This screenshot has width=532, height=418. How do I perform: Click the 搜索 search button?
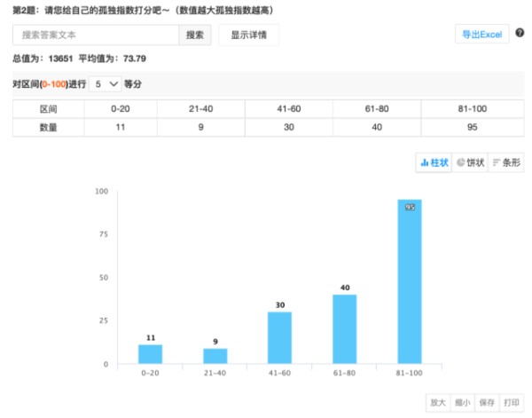pyautogui.click(x=195, y=35)
